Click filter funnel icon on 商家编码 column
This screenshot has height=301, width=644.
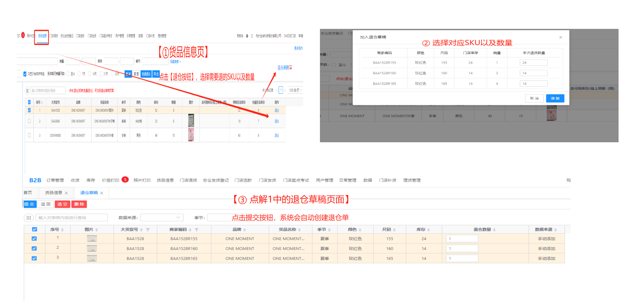point(197,230)
